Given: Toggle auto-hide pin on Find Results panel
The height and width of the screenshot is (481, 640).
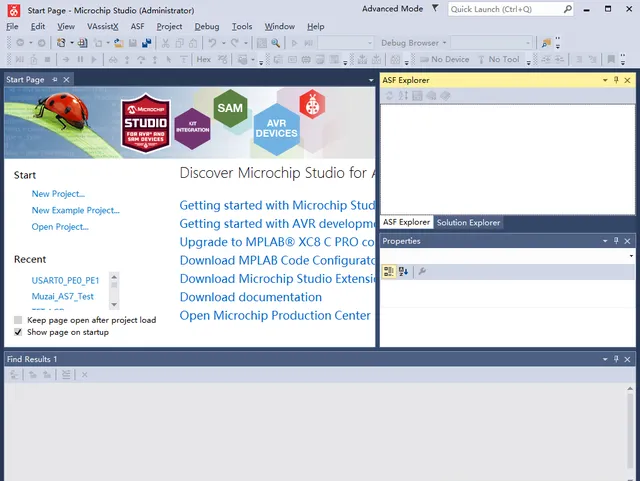Looking at the screenshot, I should [x=616, y=359].
